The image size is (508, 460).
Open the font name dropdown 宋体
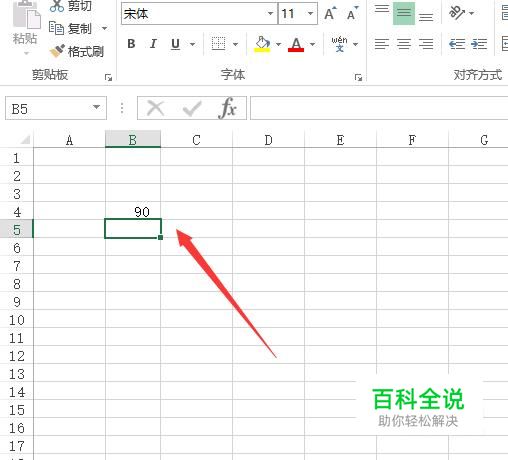click(270, 14)
